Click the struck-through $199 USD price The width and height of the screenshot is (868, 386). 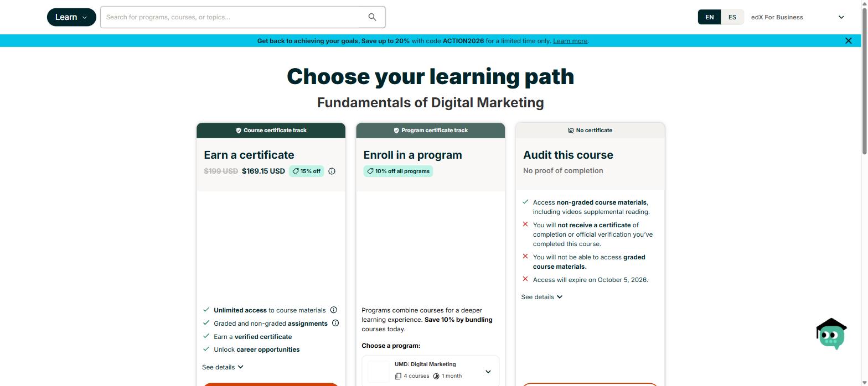click(221, 171)
